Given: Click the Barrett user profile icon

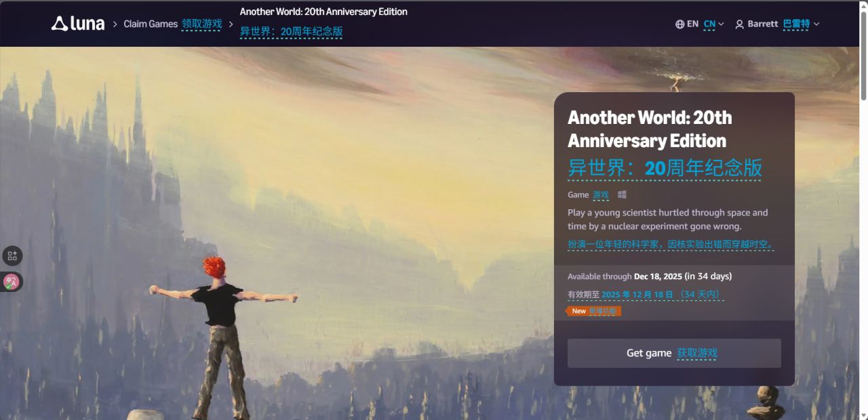Looking at the screenshot, I should 739,24.
